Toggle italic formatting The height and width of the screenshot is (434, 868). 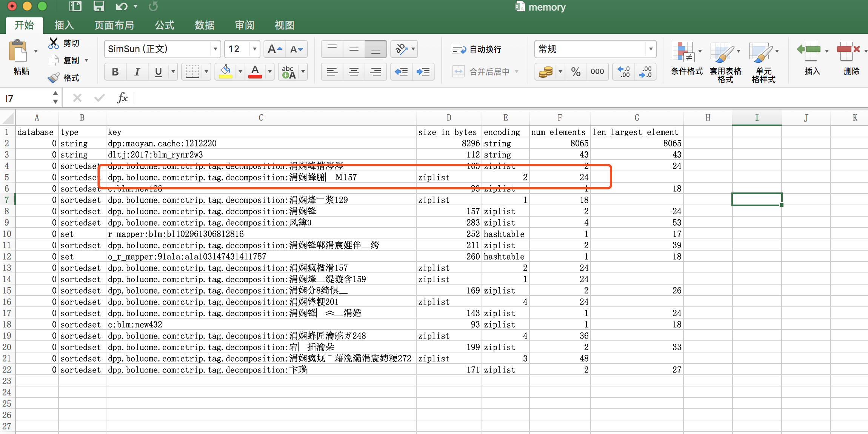point(137,72)
